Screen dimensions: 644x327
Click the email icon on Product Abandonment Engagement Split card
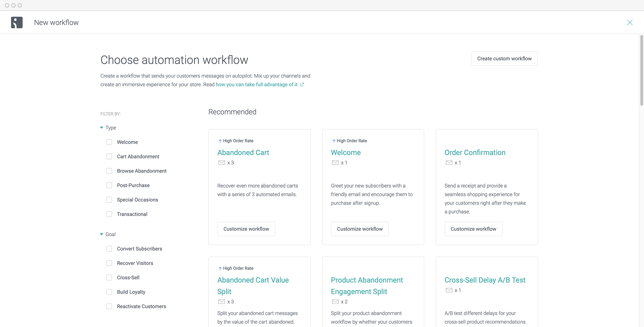335,302
